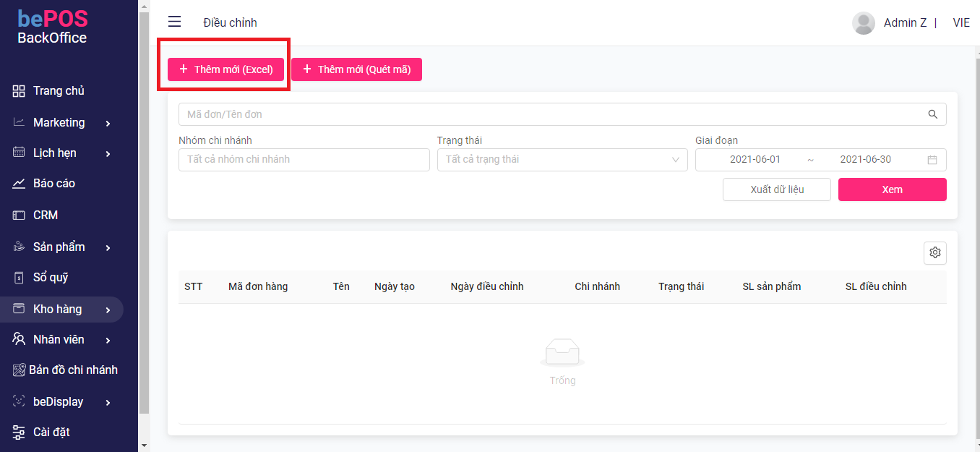The width and height of the screenshot is (980, 452).
Task: Open the CRM sidebar item
Action: coord(45,216)
